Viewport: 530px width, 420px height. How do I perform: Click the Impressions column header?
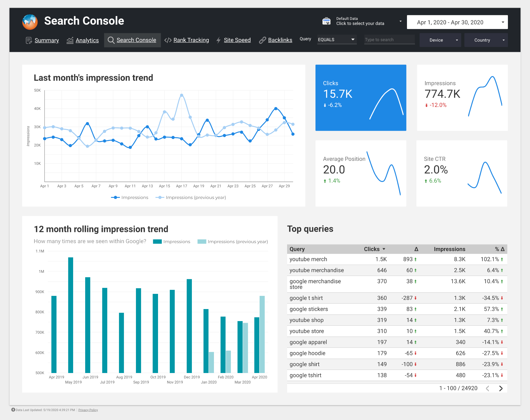[449, 249]
